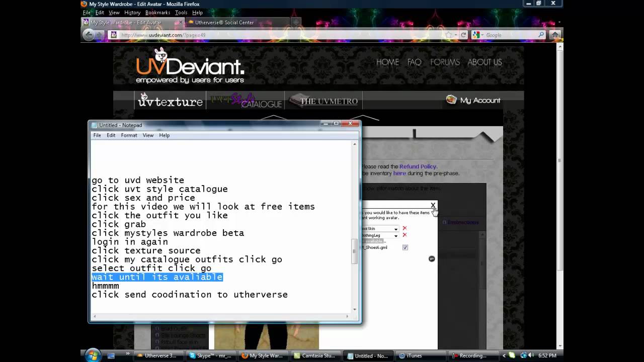644x362 pixels.
Task: Open a new Firefox tab
Action: pos(296,22)
